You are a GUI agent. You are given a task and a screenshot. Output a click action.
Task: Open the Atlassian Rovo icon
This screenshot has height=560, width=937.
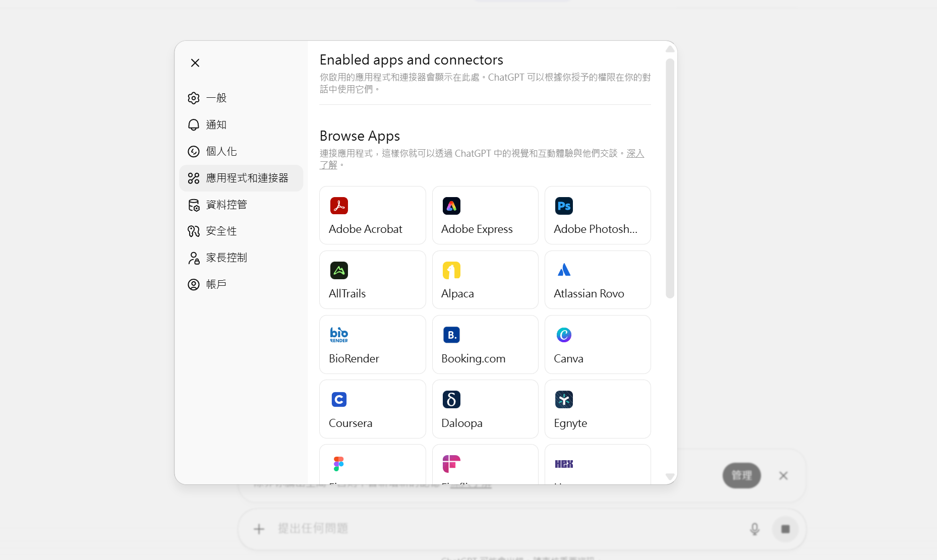coord(564,270)
